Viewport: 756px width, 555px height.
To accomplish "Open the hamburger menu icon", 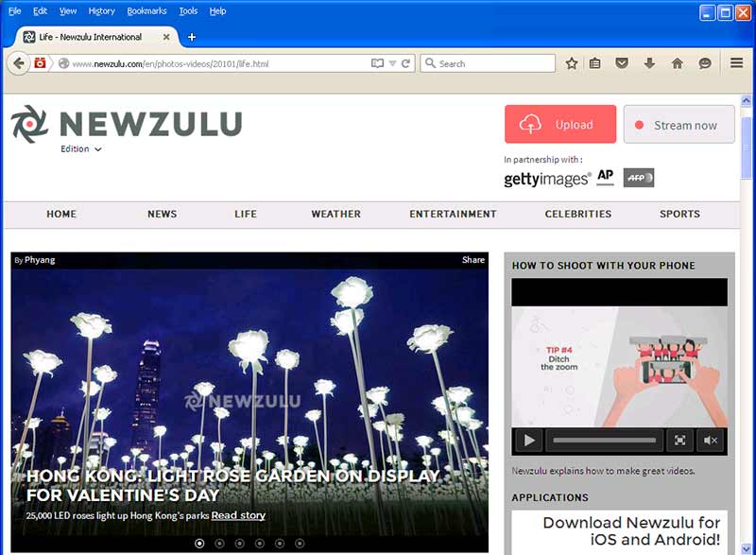I will [x=736, y=63].
